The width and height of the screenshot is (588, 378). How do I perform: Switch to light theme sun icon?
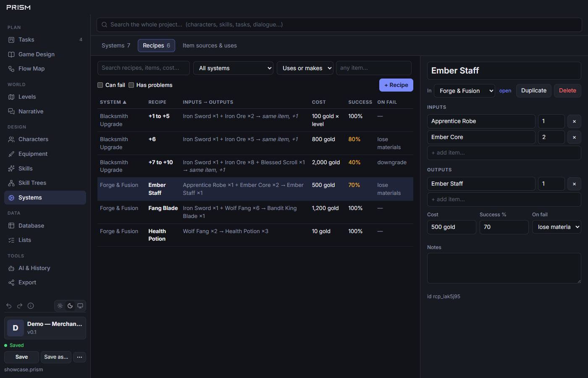(60, 306)
